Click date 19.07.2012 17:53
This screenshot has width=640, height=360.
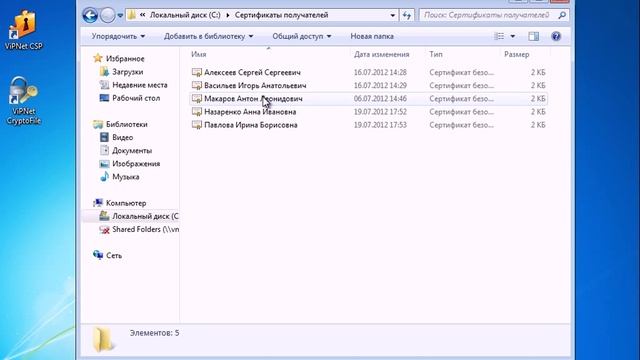[380, 125]
